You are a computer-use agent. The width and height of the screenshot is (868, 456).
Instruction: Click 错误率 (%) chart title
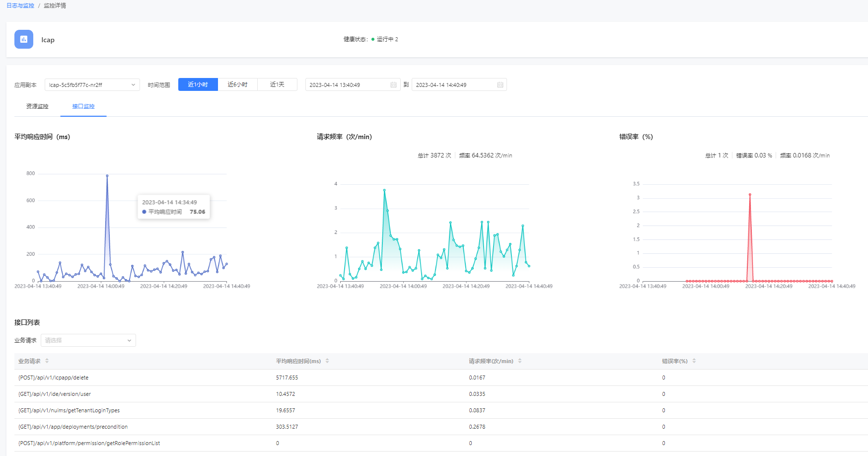[x=636, y=137]
